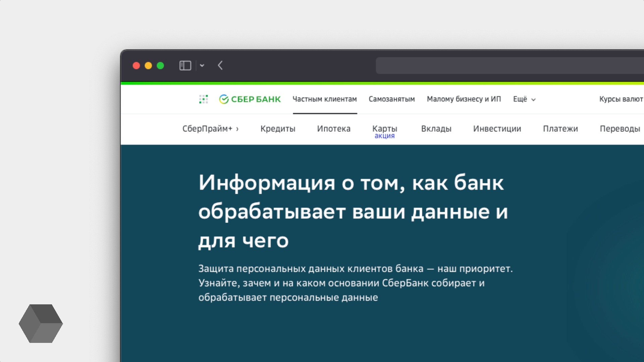
Task: Select the Самозанятым tab
Action: point(392,99)
